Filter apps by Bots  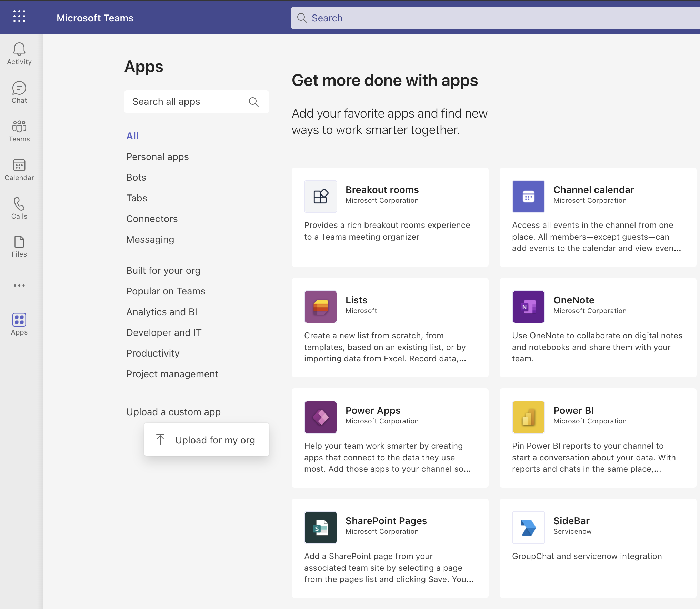pyautogui.click(x=136, y=177)
